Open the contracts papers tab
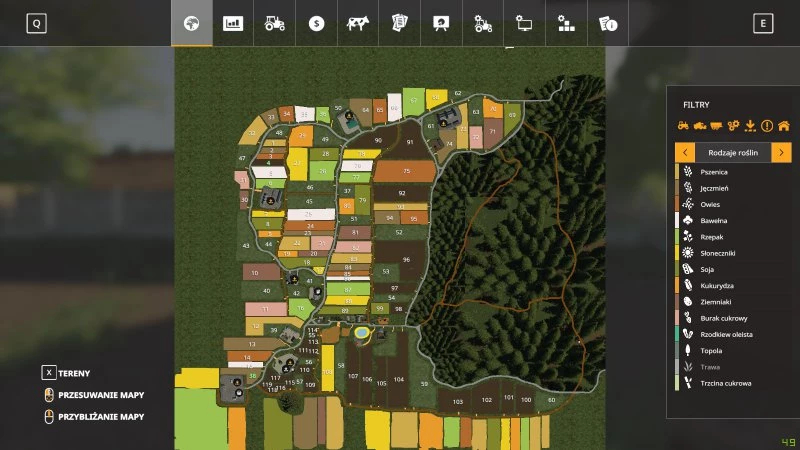 399,23
